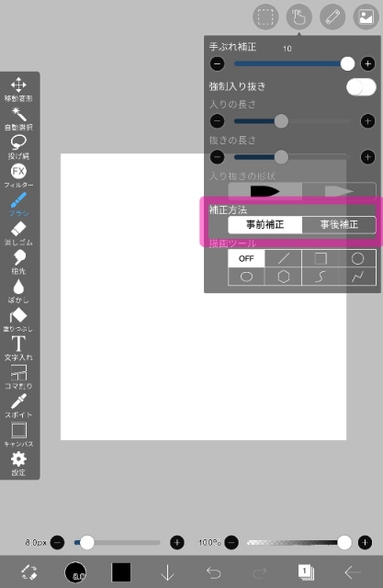Select the 文字入れ text tool
The height and width of the screenshot is (588, 383).
coord(18,348)
